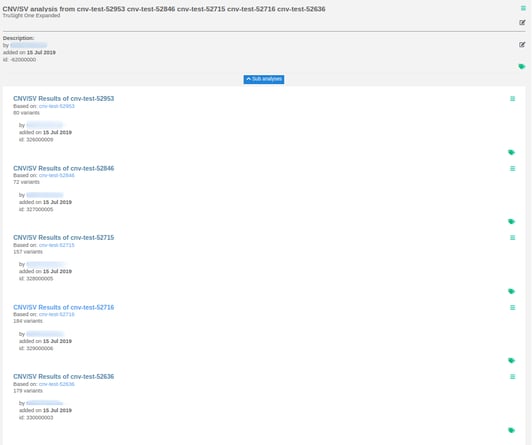532x445 pixels.
Task: Click blurred author name under Description
Action: pyautogui.click(x=28, y=45)
